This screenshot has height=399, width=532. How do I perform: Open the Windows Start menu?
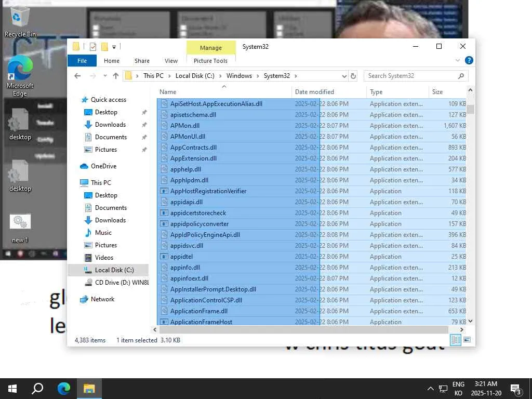[12, 389]
